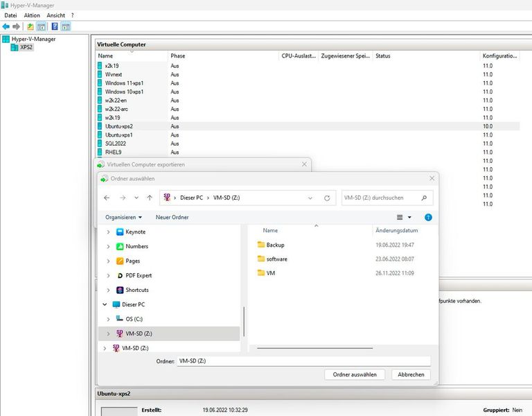Viewport: 532px width, 416px height.
Task: Change the view layout icon
Action: 400,217
